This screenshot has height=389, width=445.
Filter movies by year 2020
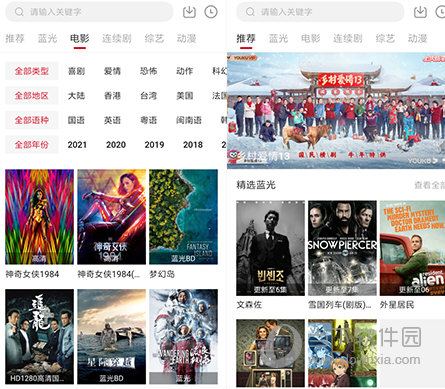(x=116, y=145)
